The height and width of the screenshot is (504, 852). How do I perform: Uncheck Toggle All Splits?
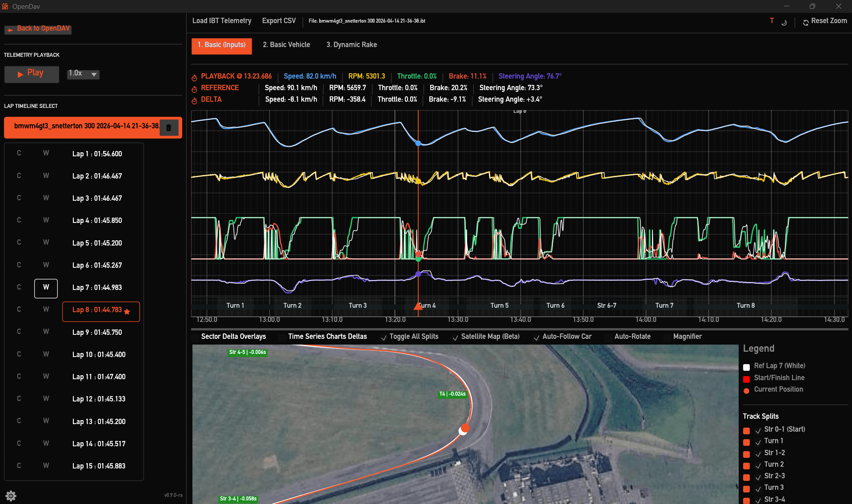point(384,337)
